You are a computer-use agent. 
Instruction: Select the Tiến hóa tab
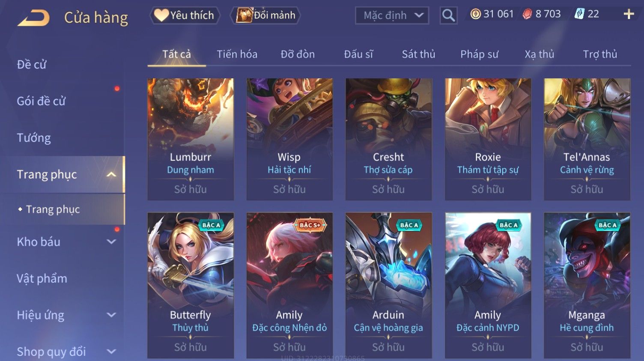tap(237, 54)
